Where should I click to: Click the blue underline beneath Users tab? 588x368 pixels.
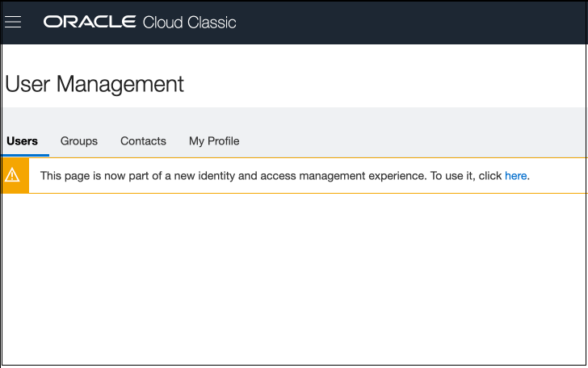(25, 154)
